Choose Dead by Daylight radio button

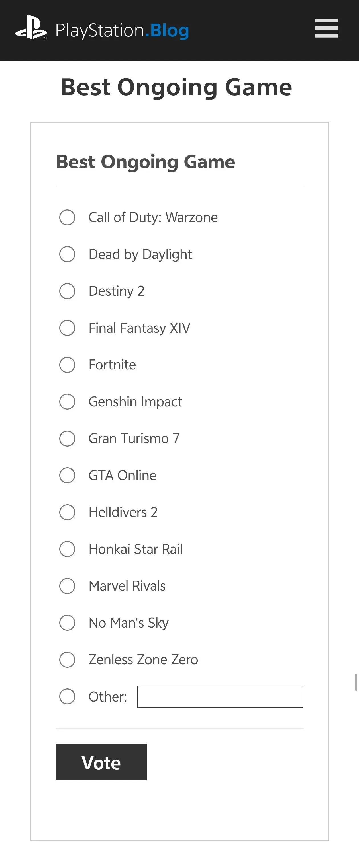[67, 254]
